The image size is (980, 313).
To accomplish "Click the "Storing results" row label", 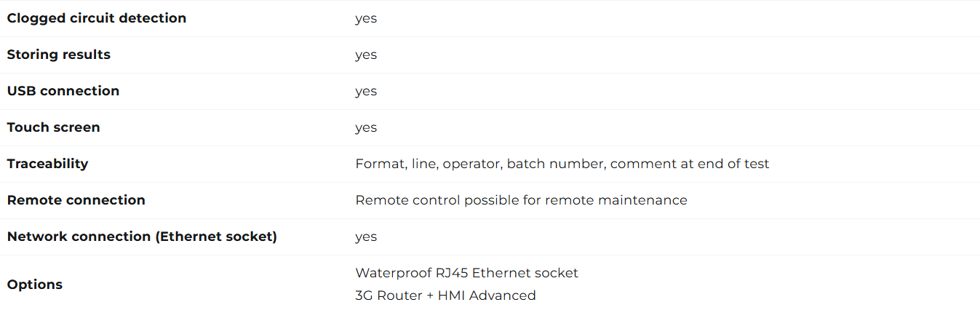I will [59, 55].
